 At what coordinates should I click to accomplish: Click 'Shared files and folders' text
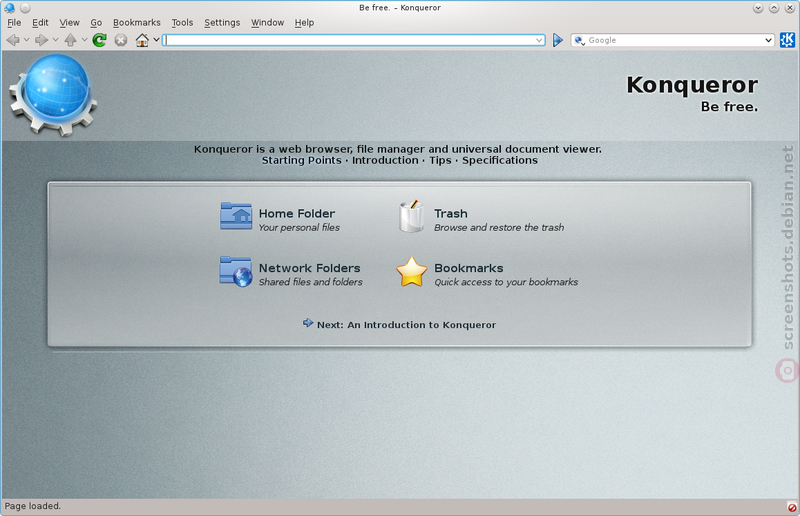point(311,282)
